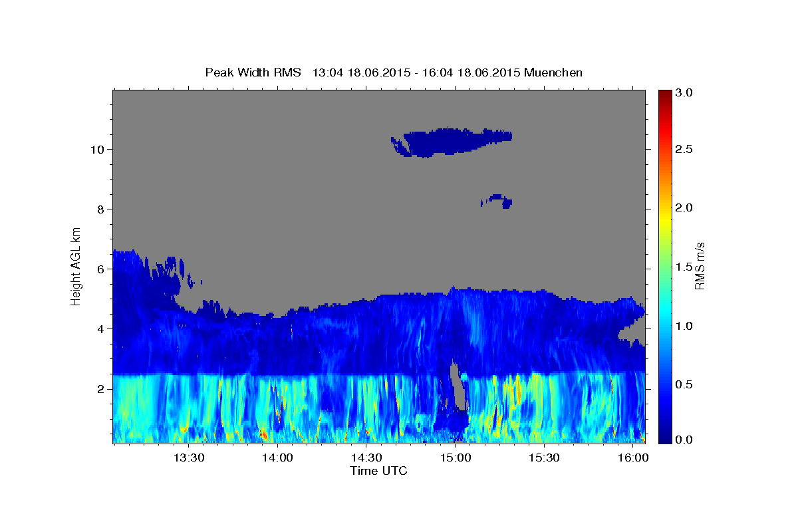Click the plot title 'Peak Width RMS'

pyautogui.click(x=253, y=72)
